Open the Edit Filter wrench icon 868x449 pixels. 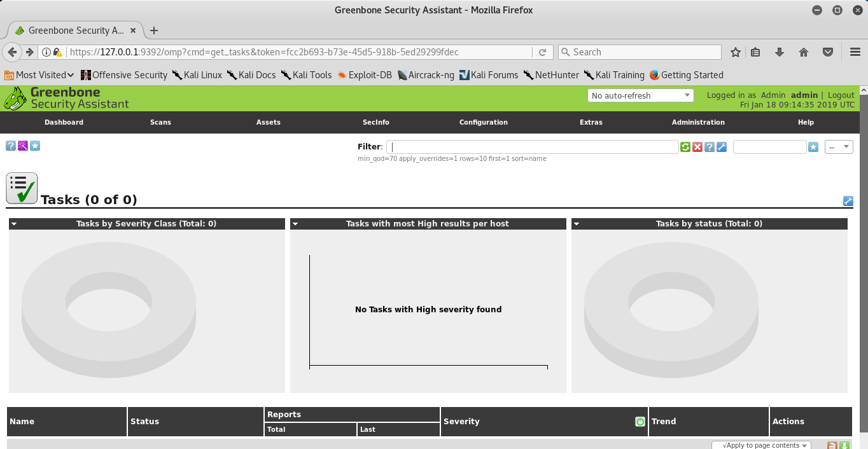(722, 147)
